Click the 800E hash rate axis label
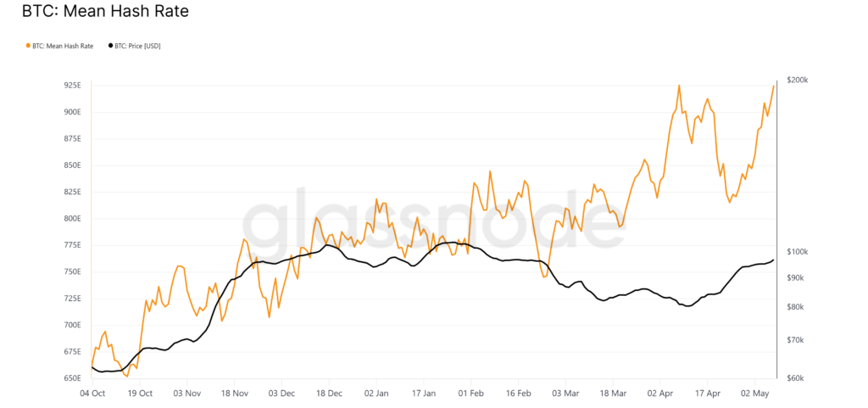The image size is (868, 408). click(71, 219)
